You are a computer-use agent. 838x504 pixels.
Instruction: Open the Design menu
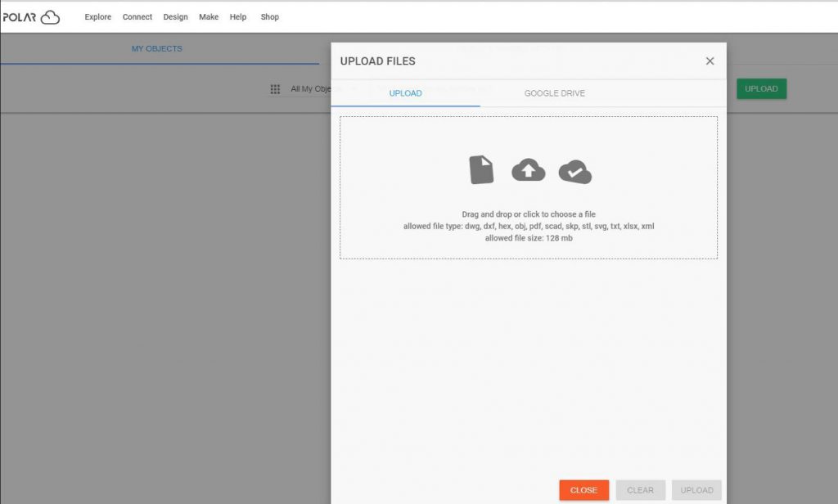click(x=175, y=17)
